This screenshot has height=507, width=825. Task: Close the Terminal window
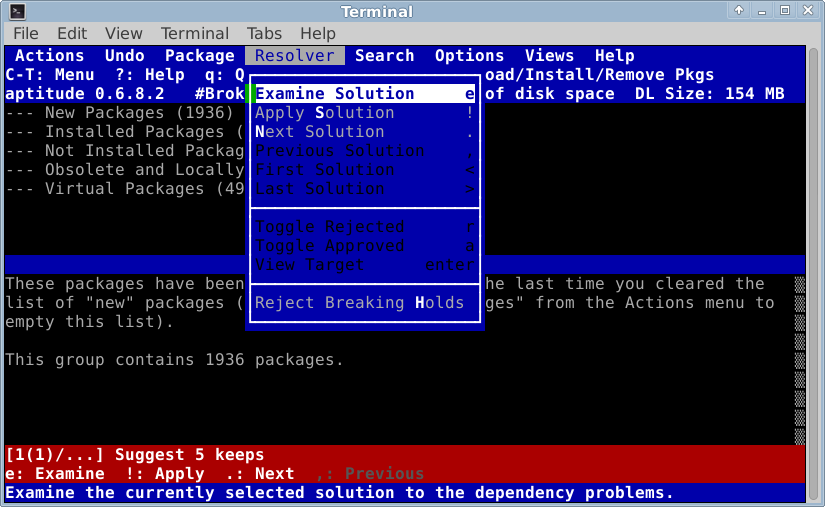click(808, 10)
